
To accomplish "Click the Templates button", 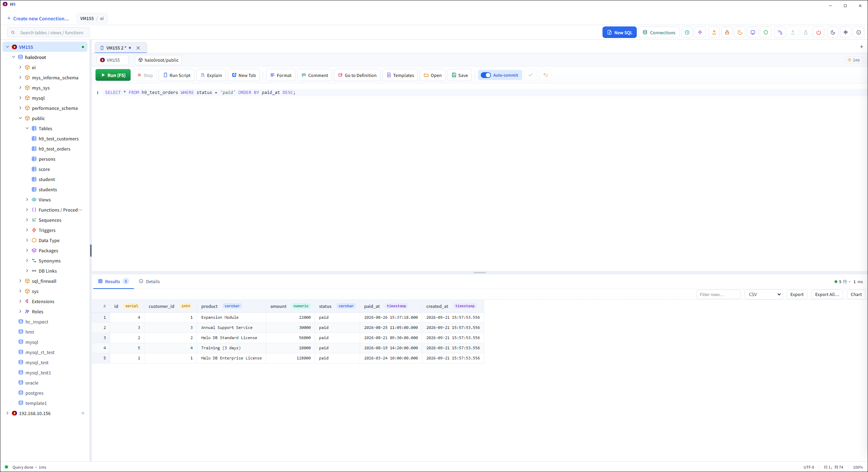I will (x=400, y=75).
